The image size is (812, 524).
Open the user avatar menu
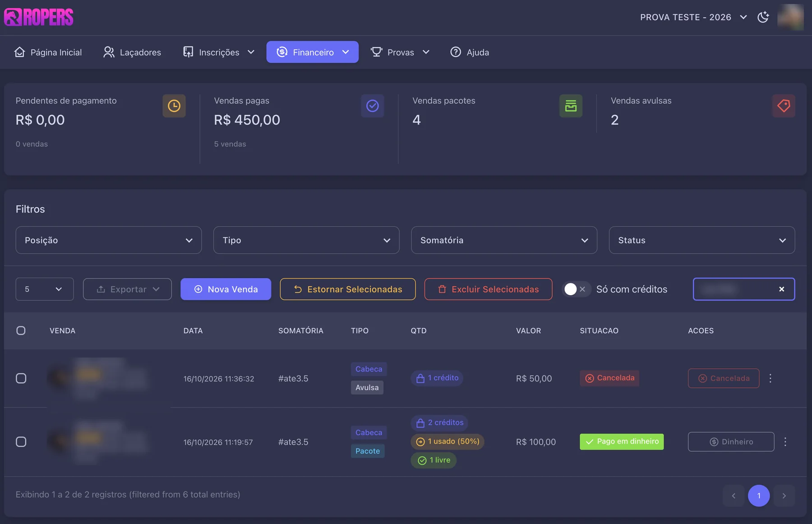pyautogui.click(x=790, y=17)
